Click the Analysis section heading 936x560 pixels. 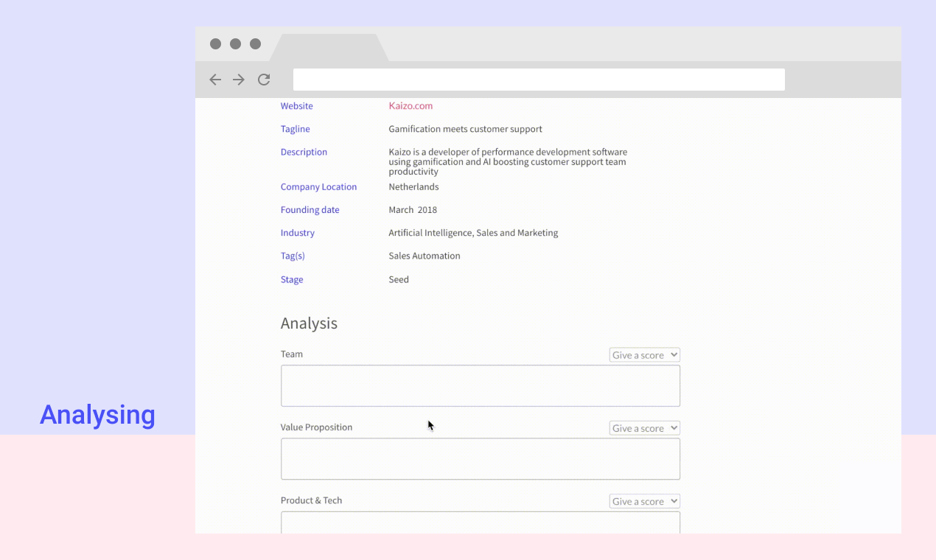click(x=309, y=323)
